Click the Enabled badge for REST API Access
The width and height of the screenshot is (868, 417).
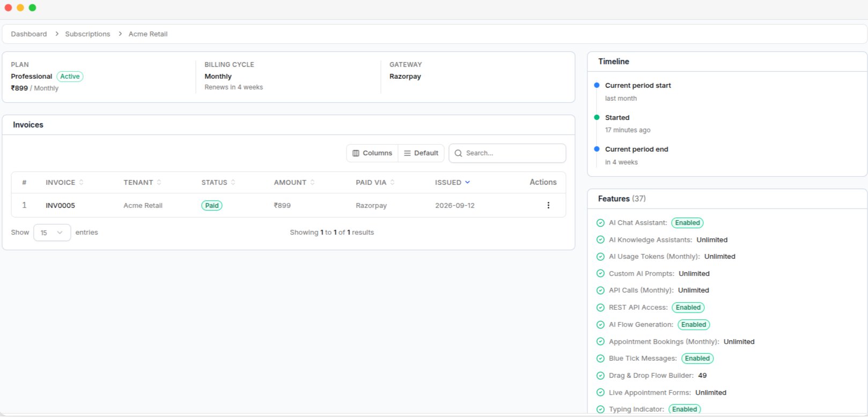[688, 308]
